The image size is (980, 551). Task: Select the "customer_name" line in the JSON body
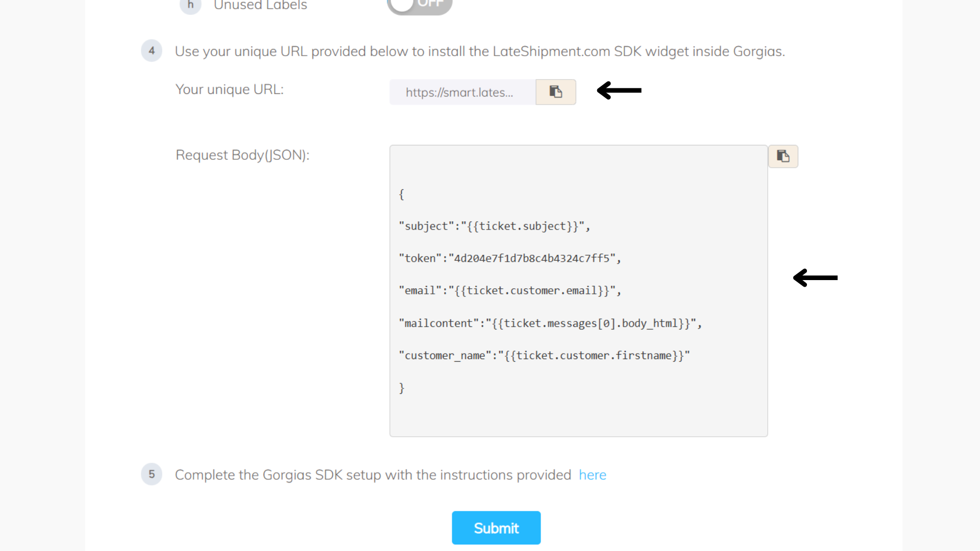point(544,355)
